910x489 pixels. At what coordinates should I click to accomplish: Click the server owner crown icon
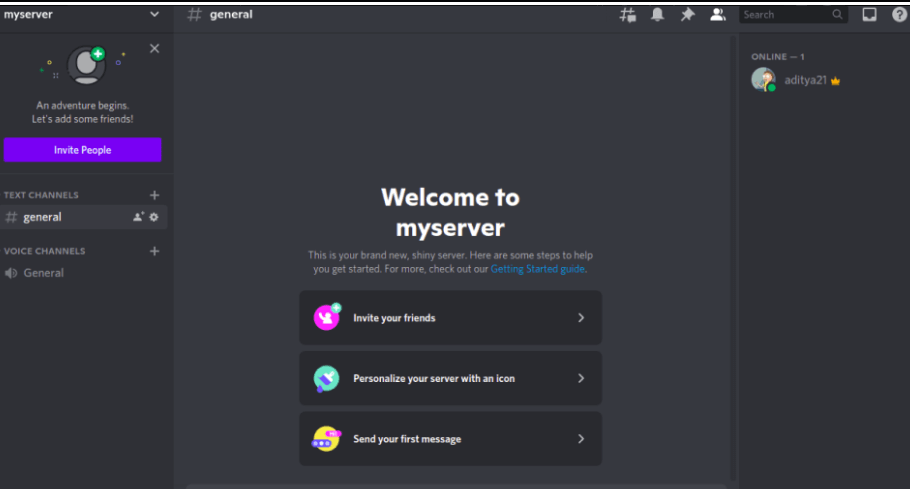click(835, 81)
